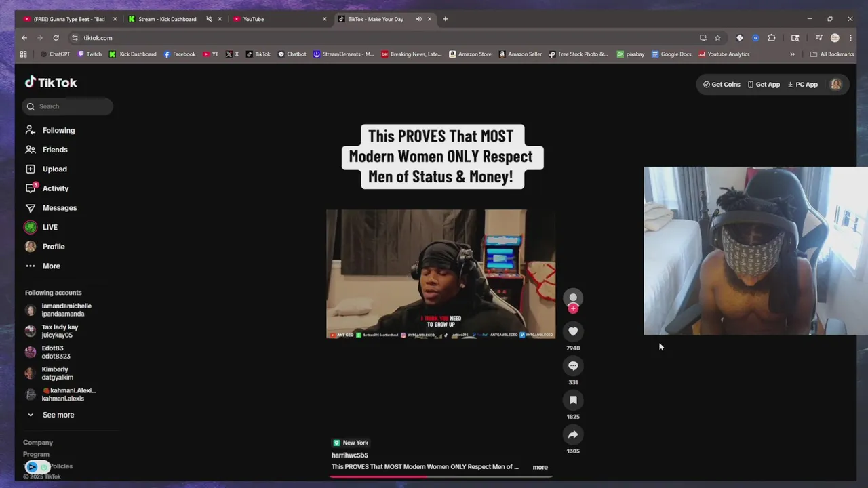Open Twitch bookmark
This screenshot has height=488, width=868.
click(x=90, y=54)
